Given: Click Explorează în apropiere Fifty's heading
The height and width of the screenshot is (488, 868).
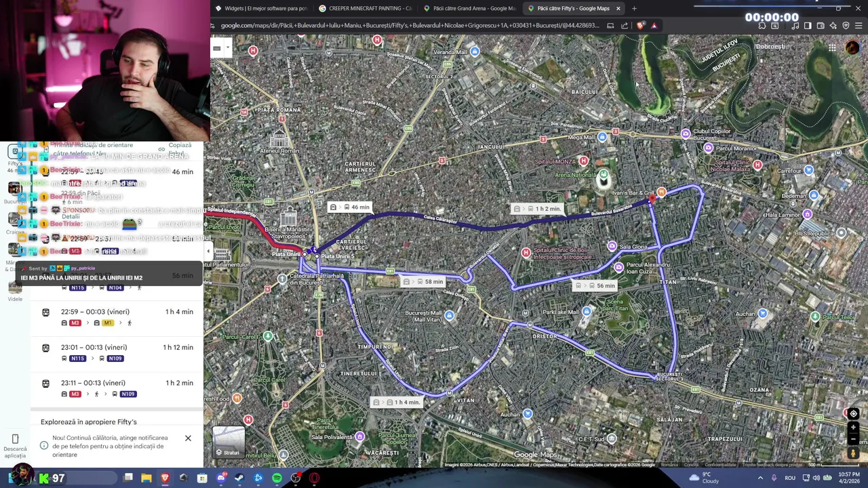Looking at the screenshot, I should 88,422.
